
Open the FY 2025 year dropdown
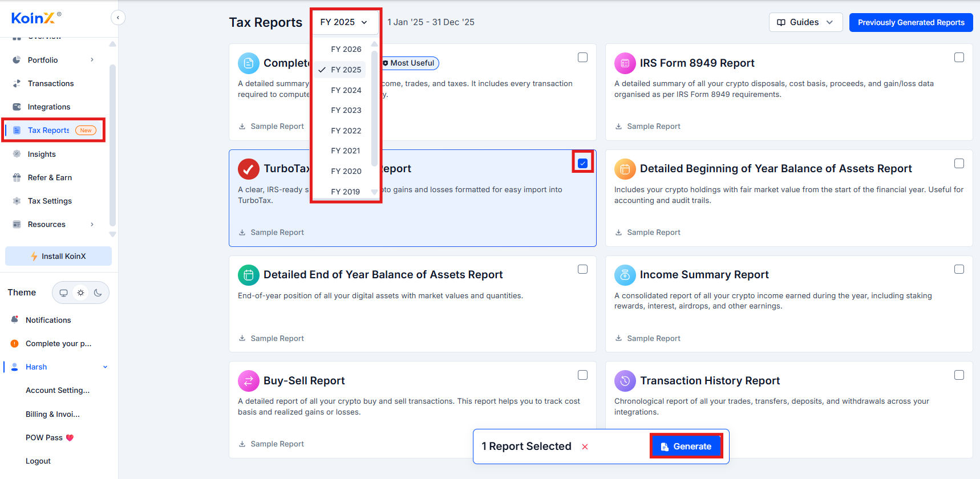[345, 22]
